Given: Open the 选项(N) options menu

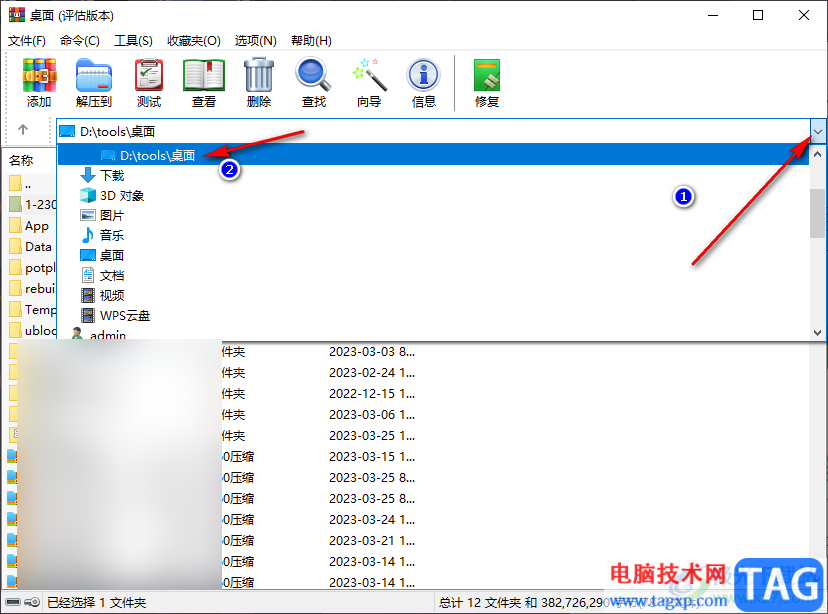Looking at the screenshot, I should (x=256, y=41).
